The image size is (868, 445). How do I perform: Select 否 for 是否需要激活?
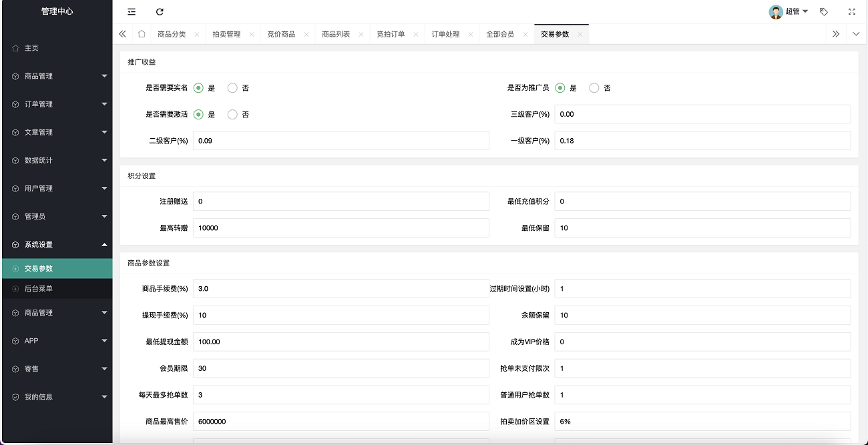[x=232, y=115]
